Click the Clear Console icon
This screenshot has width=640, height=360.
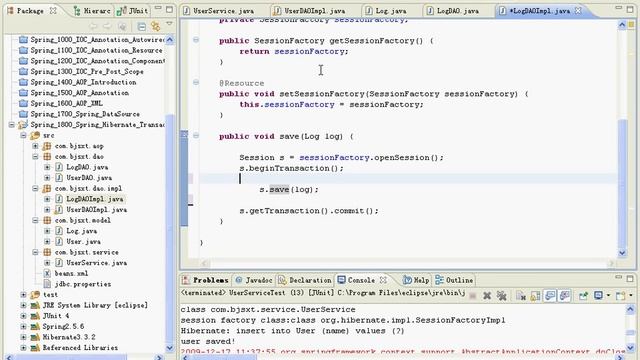pos(521,296)
